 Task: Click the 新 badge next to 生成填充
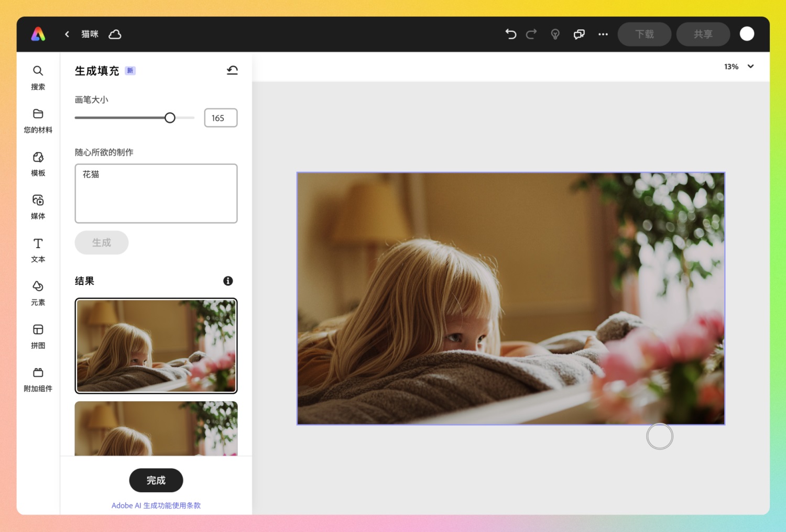(130, 71)
